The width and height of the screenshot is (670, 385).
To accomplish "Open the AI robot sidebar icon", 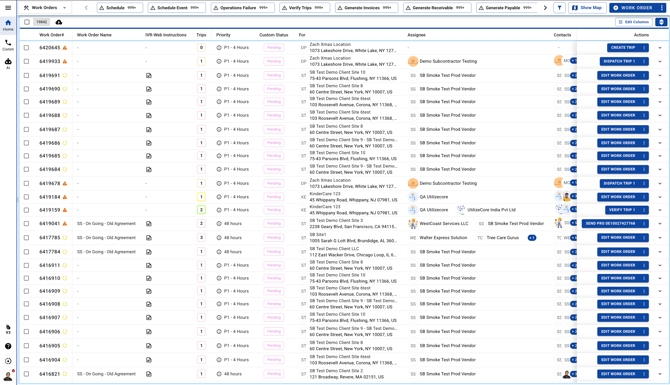I will 8,63.
